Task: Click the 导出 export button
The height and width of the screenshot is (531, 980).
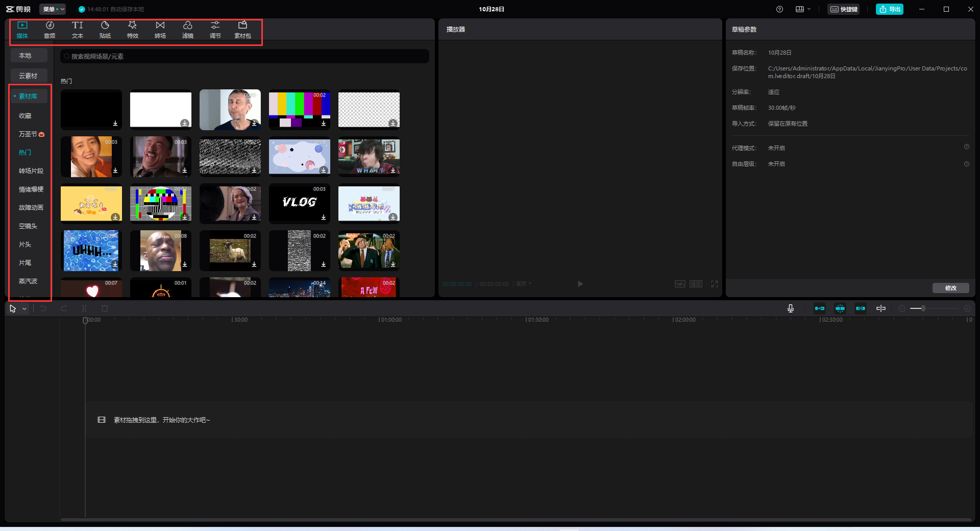Action: click(890, 9)
